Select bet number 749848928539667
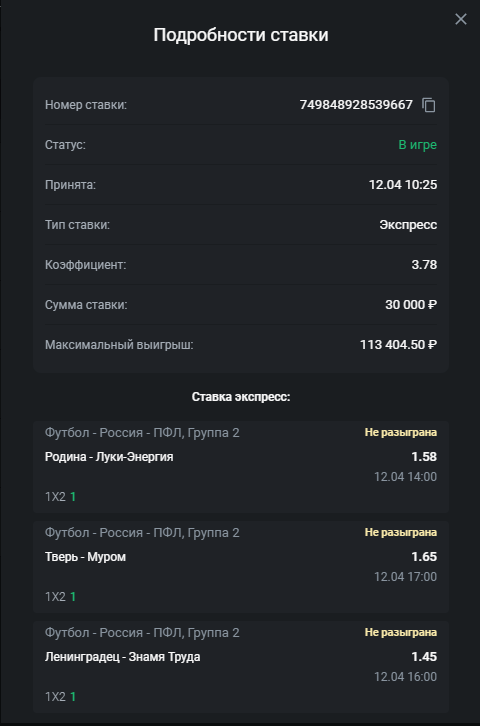 click(356, 105)
